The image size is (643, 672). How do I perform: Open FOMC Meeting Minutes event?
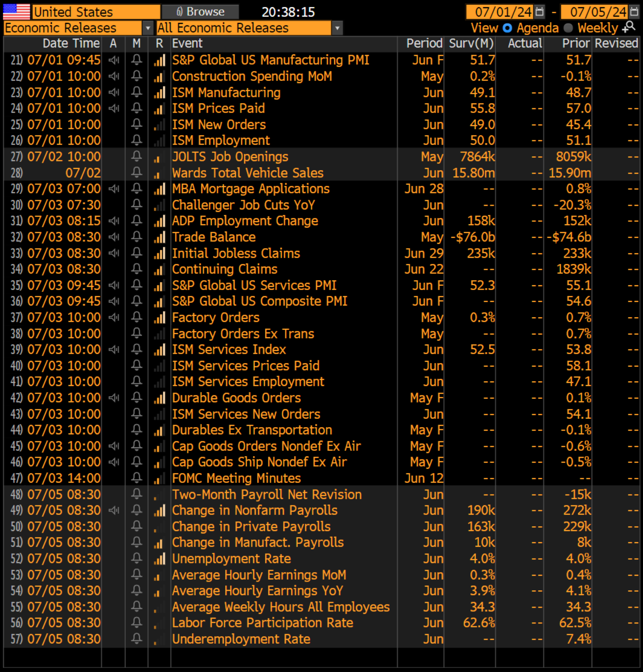pyautogui.click(x=236, y=478)
